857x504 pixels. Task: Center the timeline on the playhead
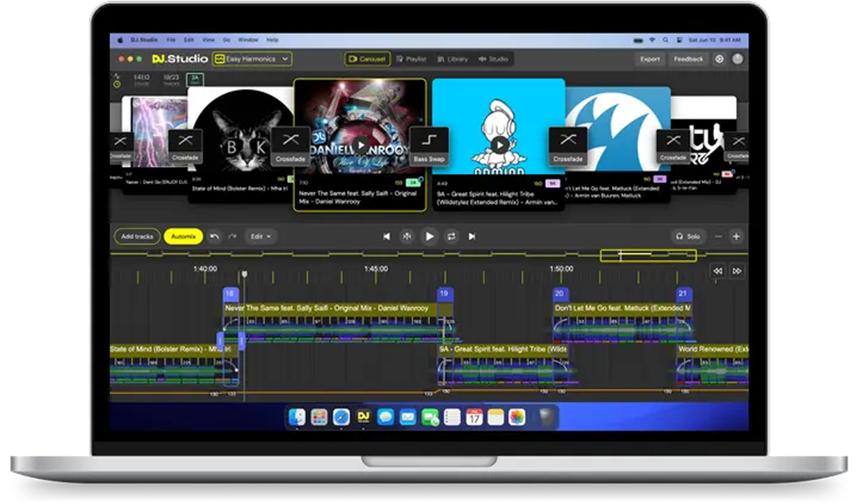pos(407,237)
